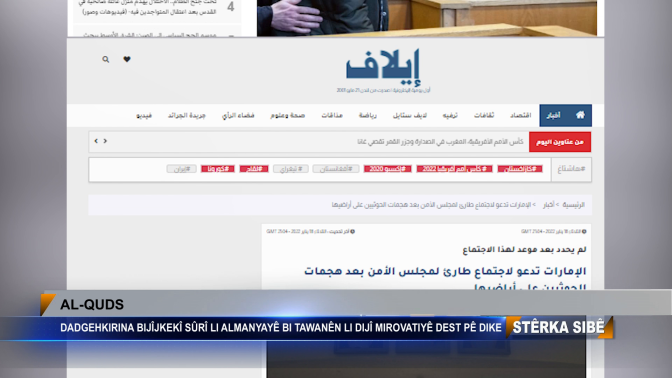Open the African Cup ticker headline
672x378 pixels.
click(x=440, y=142)
